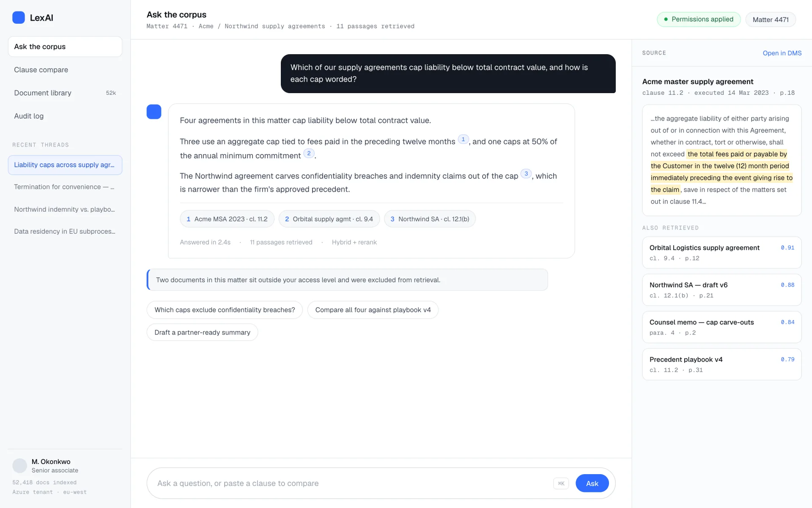Click the Hybrid + rerank label
Viewport: 812px width, 508px height.
click(354, 242)
